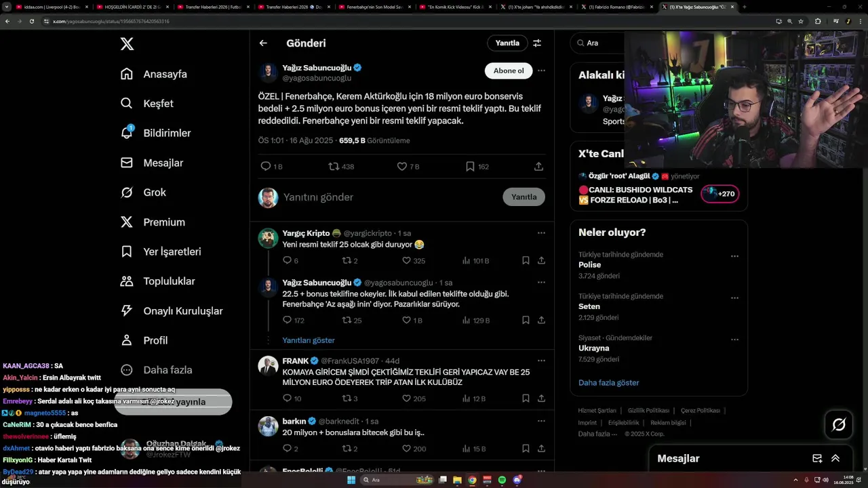This screenshot has width=868, height=488.
Task: Repost the main post showing 438
Action: point(341,166)
